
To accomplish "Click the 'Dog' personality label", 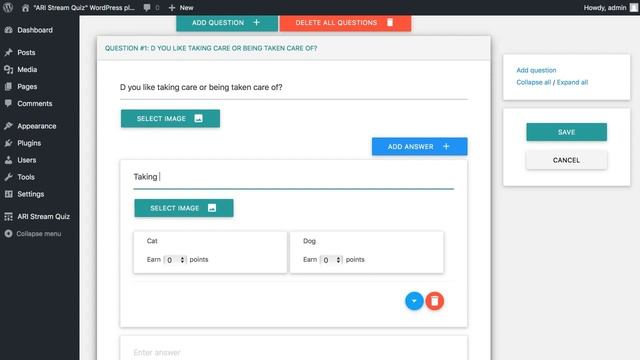I will click(x=309, y=241).
